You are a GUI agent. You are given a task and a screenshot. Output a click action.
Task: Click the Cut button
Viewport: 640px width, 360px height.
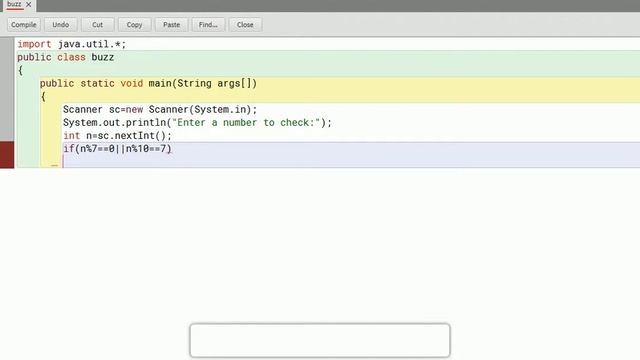98,24
